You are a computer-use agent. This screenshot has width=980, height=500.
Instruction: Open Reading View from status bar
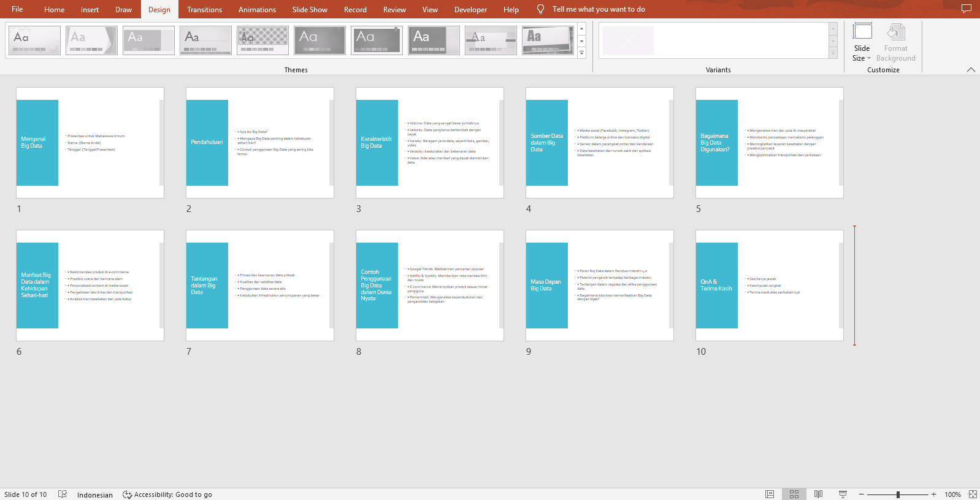coord(818,494)
